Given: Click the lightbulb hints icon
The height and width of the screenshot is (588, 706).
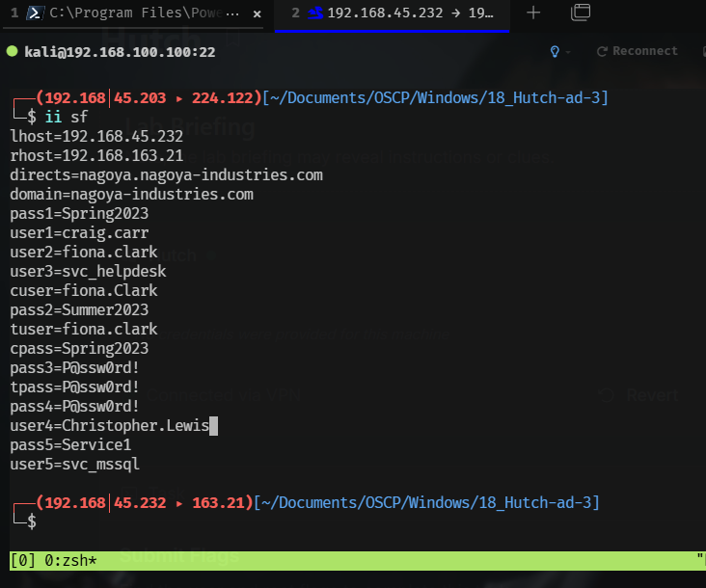Looking at the screenshot, I should pos(555,52).
